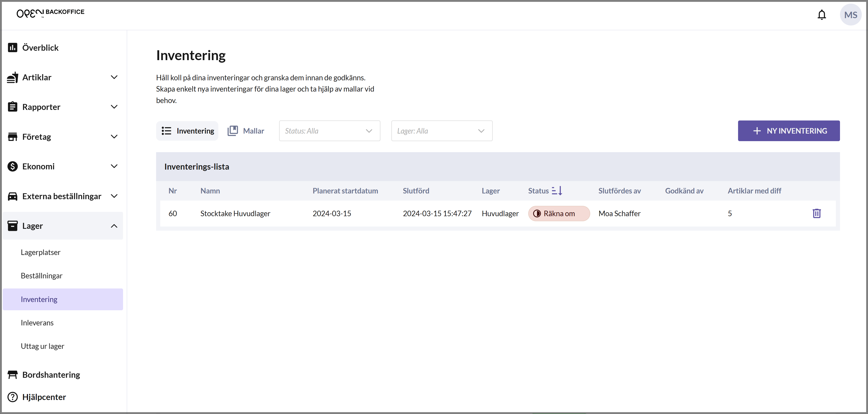Collapse the Lager sidebar section

pos(114,226)
